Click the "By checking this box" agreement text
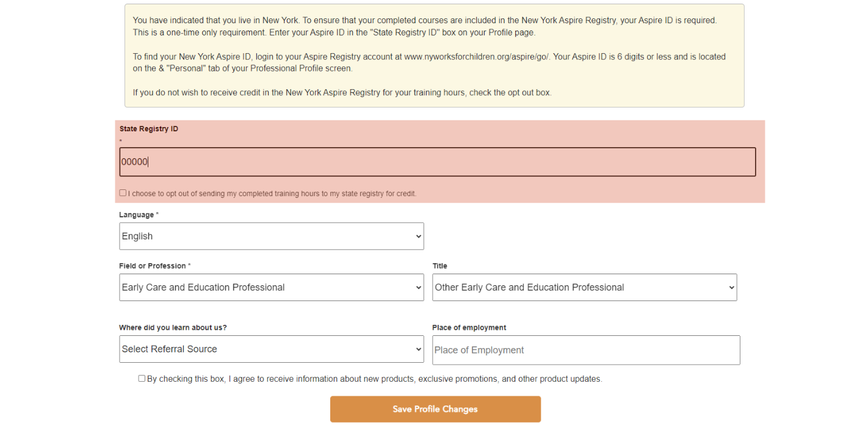The width and height of the screenshot is (868, 444). (x=374, y=379)
